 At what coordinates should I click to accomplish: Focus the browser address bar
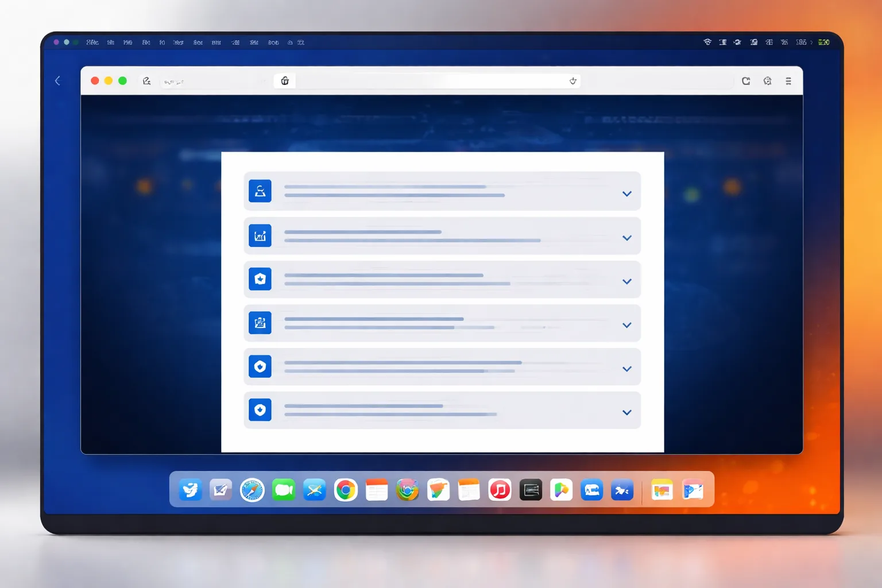(x=428, y=81)
